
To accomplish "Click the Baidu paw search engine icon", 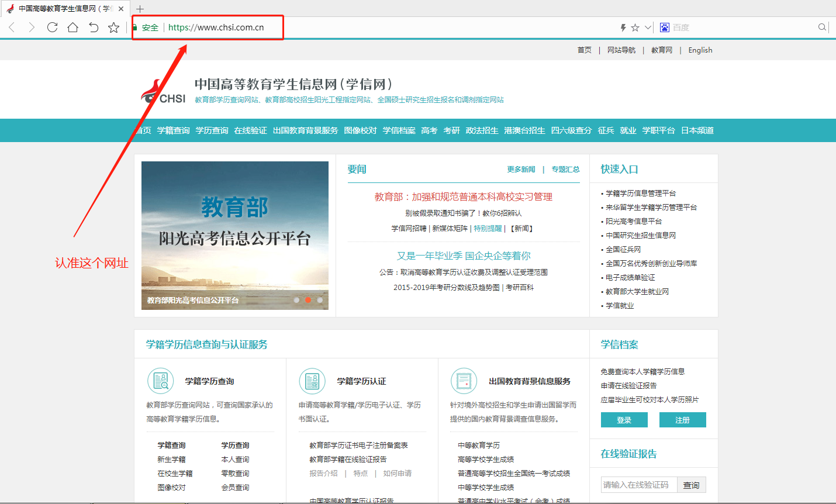I will [665, 27].
